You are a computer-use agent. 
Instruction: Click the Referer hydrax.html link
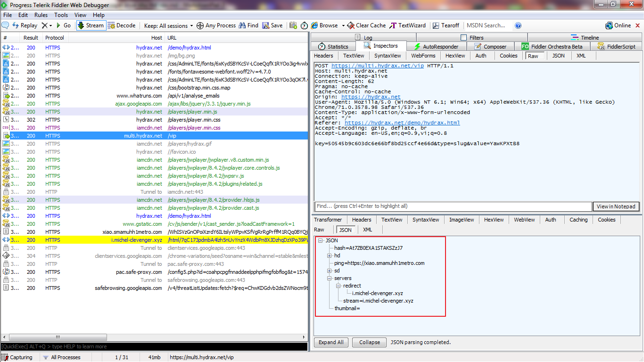click(402, 123)
